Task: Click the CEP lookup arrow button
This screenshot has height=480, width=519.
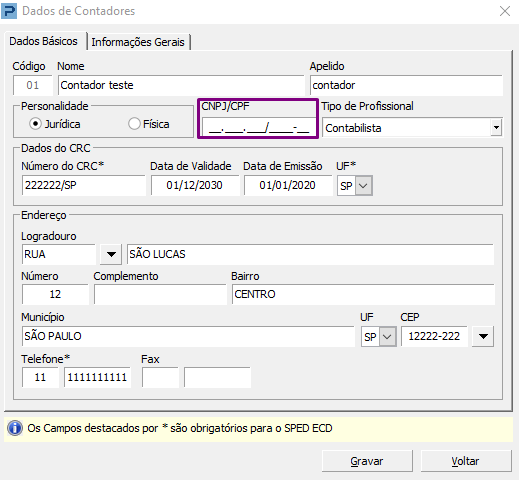Action: coord(483,336)
